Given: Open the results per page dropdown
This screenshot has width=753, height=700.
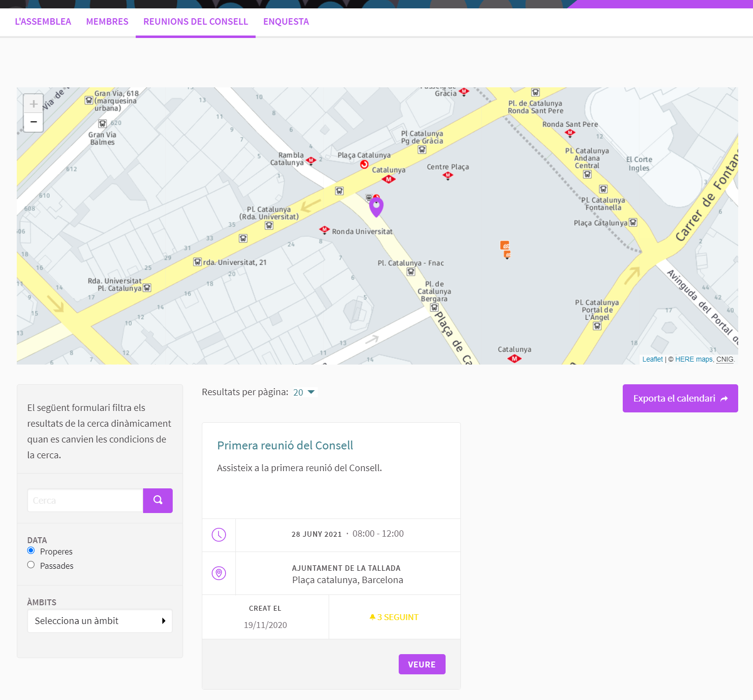Looking at the screenshot, I should click(x=304, y=392).
